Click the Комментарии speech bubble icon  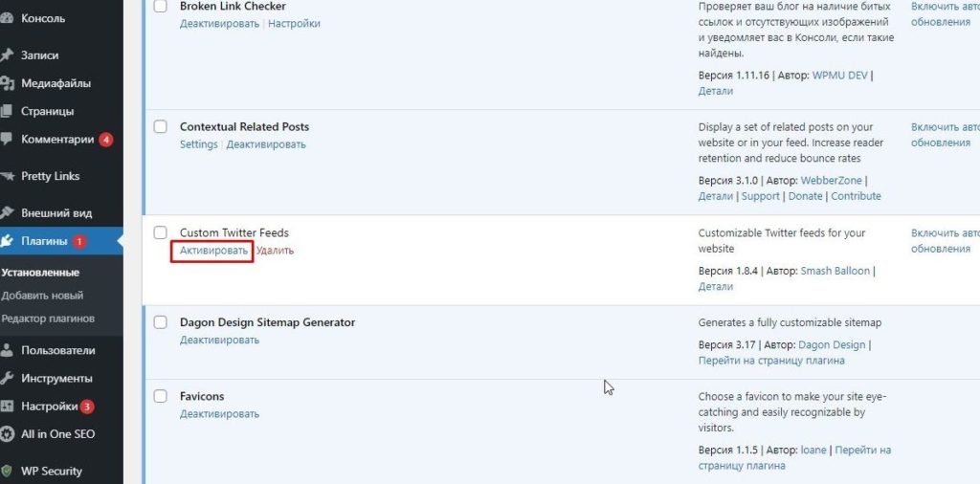(7, 140)
